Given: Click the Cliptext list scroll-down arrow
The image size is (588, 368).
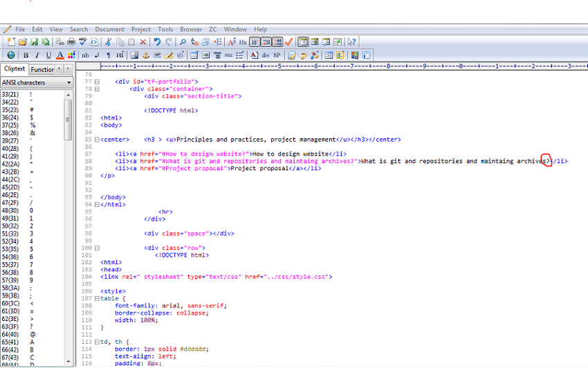Looking at the screenshot, I should pos(68,361).
